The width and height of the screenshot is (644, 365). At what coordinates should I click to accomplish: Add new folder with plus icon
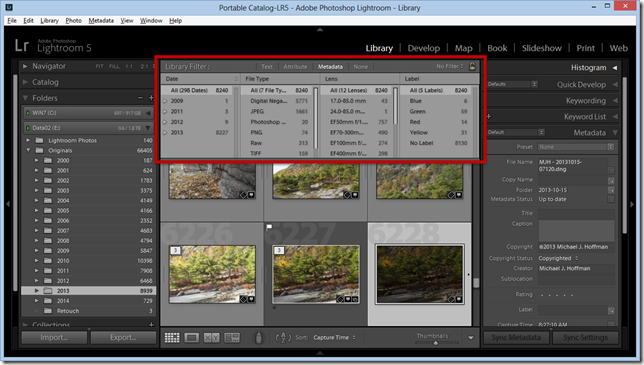point(151,98)
